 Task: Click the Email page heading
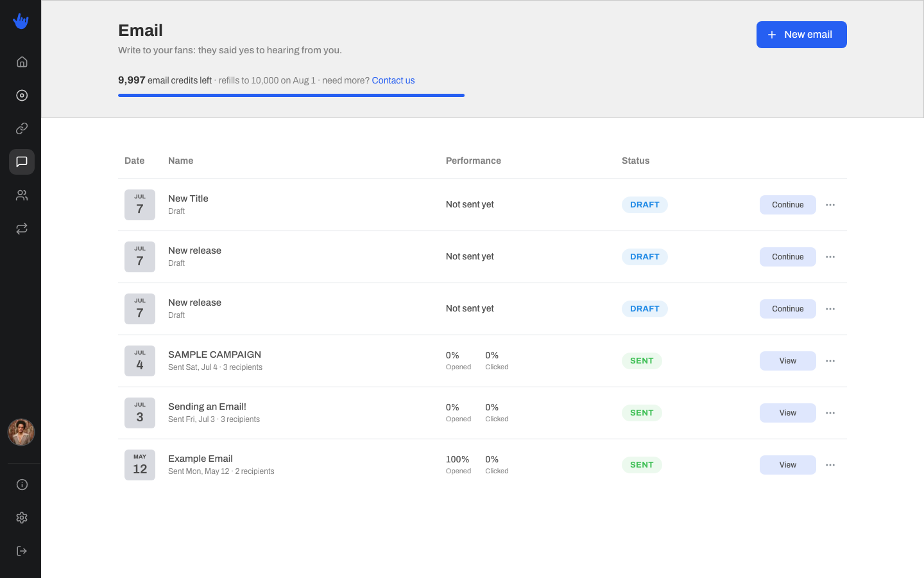point(141,30)
